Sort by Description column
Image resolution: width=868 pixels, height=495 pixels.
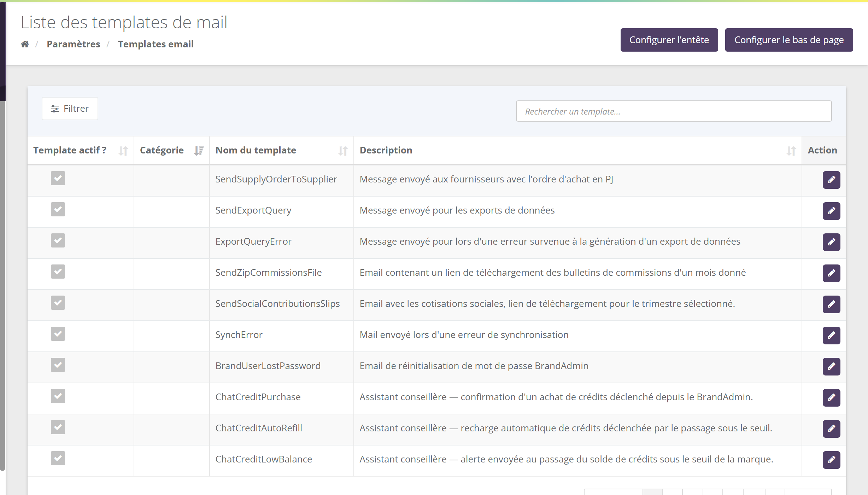pyautogui.click(x=578, y=150)
